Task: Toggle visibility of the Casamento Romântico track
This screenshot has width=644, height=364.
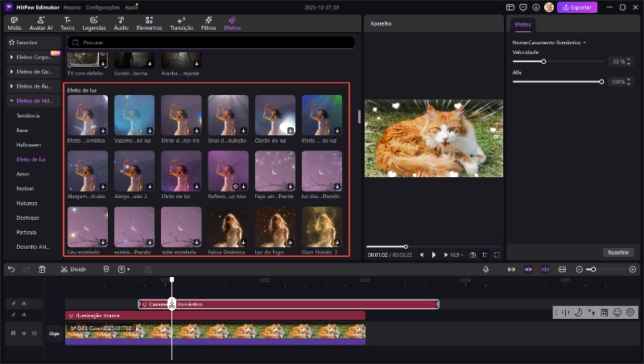Action: coord(23,304)
